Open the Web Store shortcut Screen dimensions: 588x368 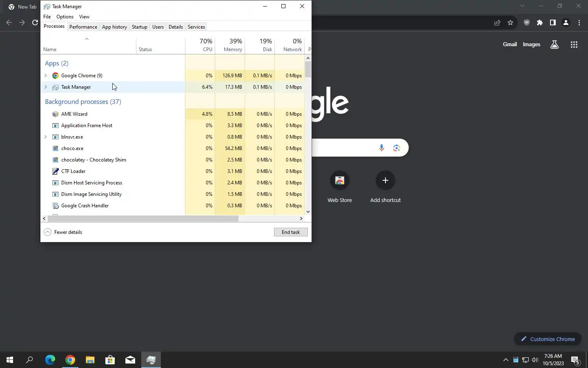[340, 187]
